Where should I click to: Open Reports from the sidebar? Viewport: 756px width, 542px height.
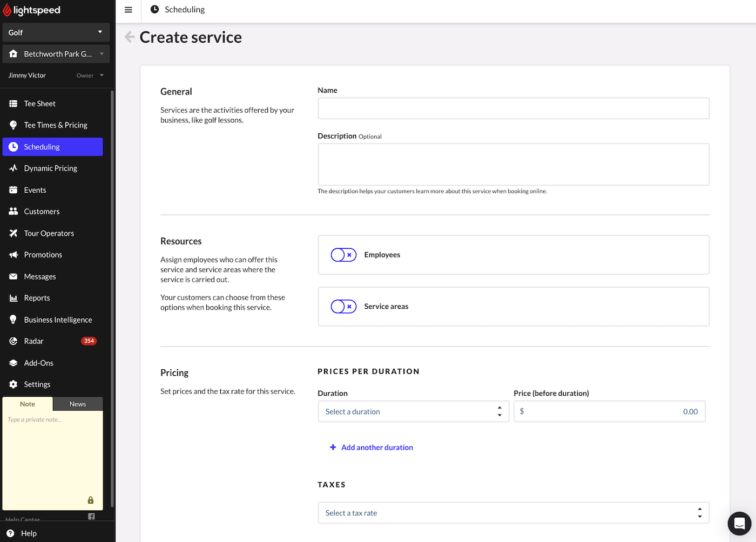pyautogui.click(x=36, y=297)
